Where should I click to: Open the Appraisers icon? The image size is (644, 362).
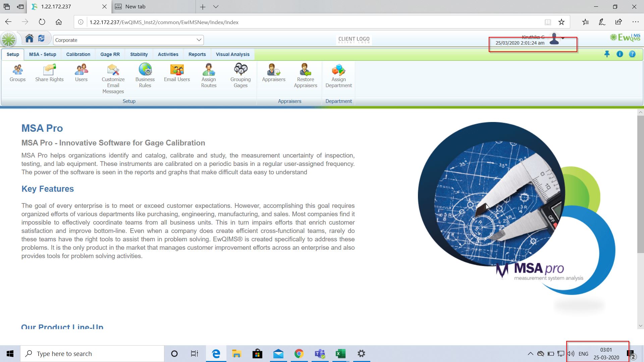coord(274,73)
